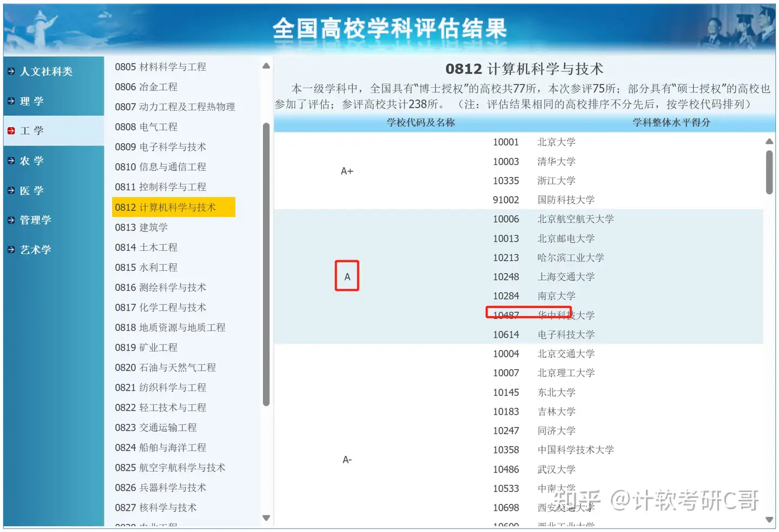Click subject list scrollbar thumb
Viewport: 779px width, 532px height.
pyautogui.click(x=266, y=264)
